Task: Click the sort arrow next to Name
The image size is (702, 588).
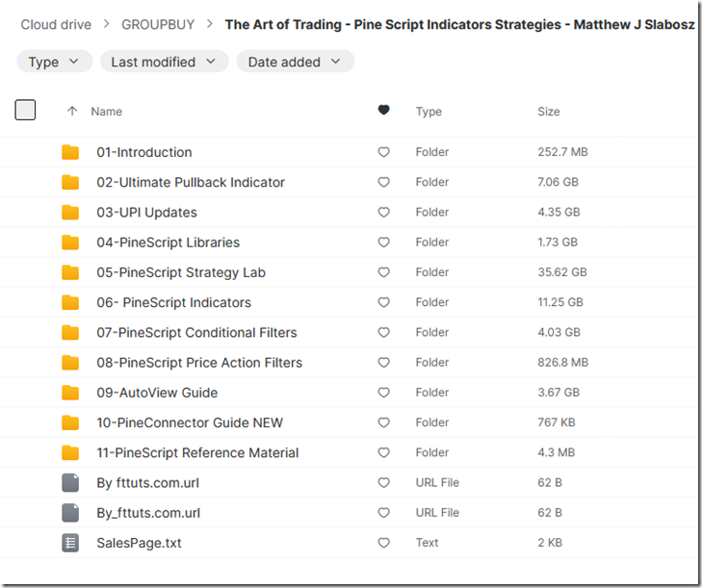Action: [x=72, y=111]
